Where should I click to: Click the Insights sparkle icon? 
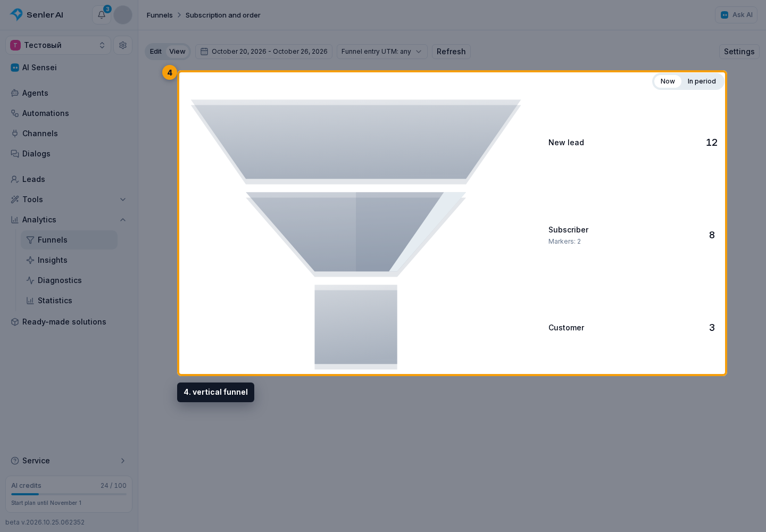pos(30,260)
